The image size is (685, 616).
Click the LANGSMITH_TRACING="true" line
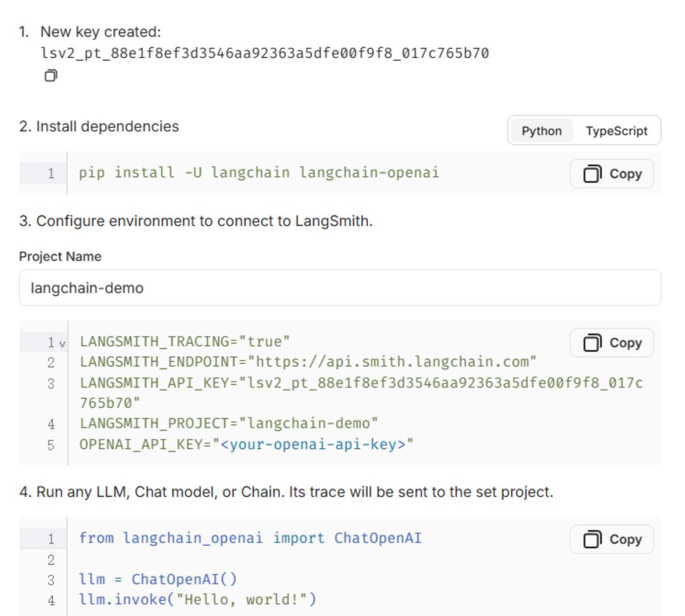pyautogui.click(x=185, y=342)
